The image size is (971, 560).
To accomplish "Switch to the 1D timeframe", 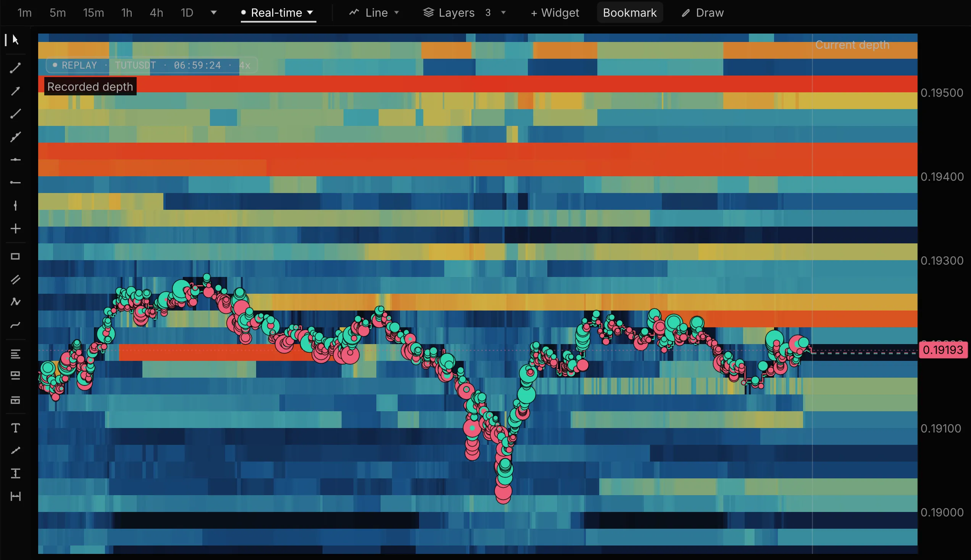I will pyautogui.click(x=187, y=13).
